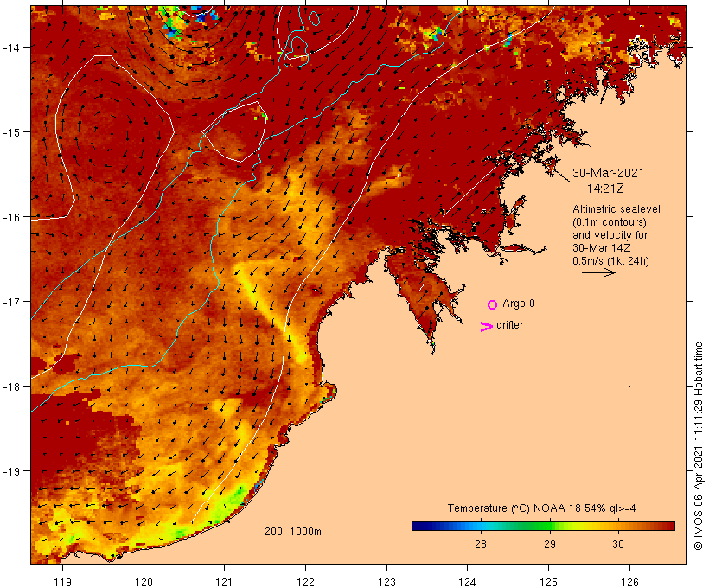Click the "Altimetric sealevel" text
Image resolution: width=709 pixels, height=588 pixels.
coord(616,209)
